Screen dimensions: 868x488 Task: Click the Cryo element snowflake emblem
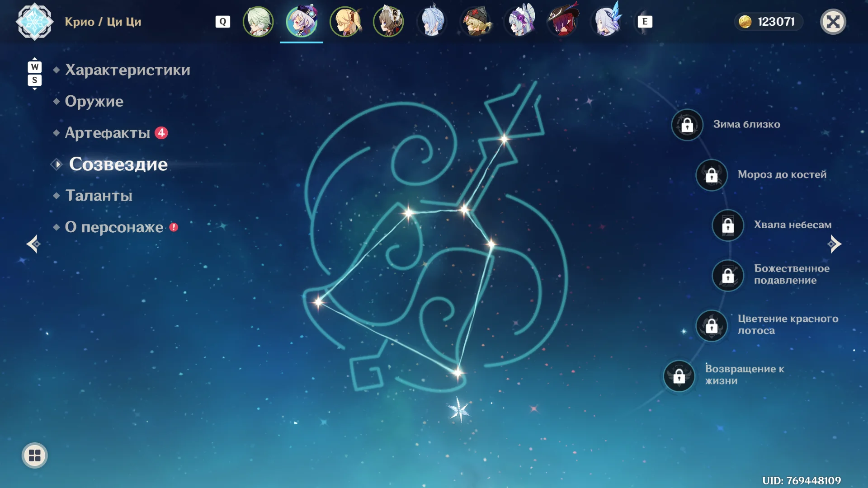(34, 22)
